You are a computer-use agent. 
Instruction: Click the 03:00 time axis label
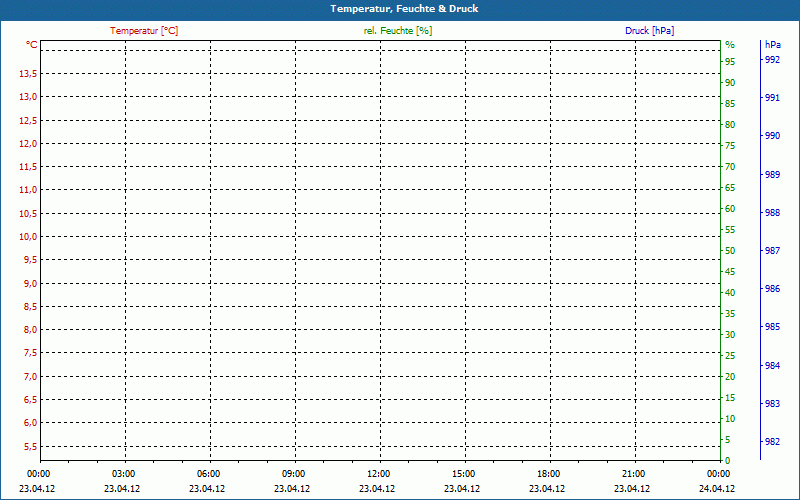click(x=123, y=474)
